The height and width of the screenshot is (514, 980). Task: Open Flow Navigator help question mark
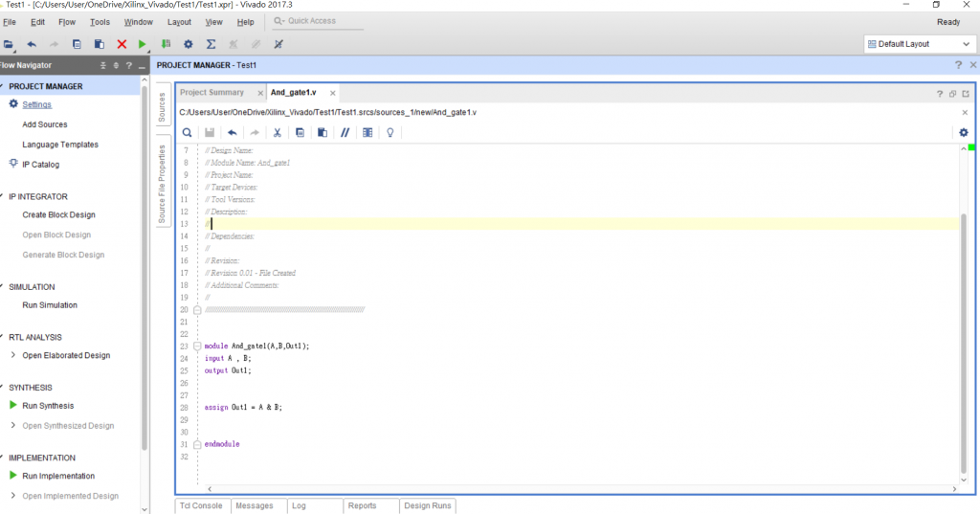pyautogui.click(x=129, y=65)
